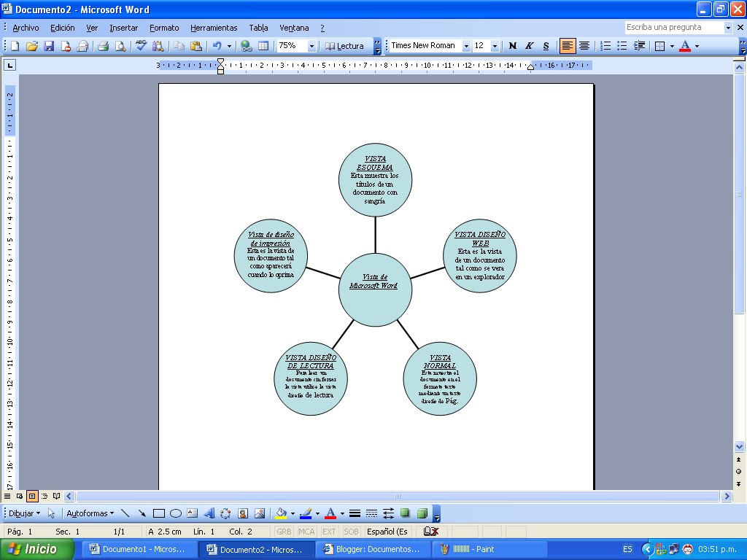
Task: Apply 3D style green cube
Action: (422, 513)
